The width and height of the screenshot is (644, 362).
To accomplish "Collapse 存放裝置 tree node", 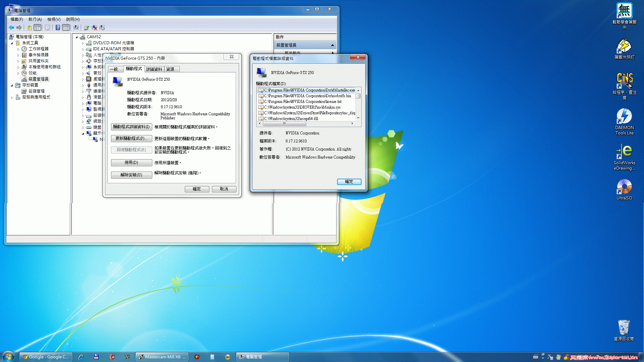I will click(12, 85).
